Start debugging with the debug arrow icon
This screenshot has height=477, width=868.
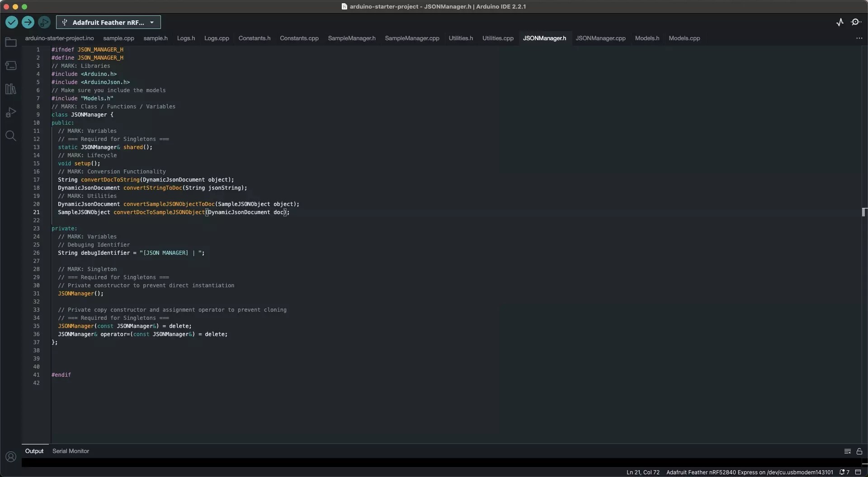click(44, 22)
